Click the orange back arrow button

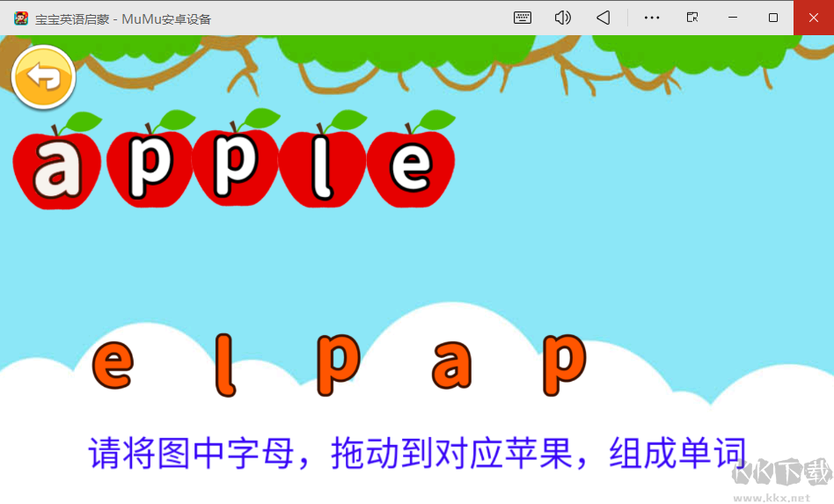coord(44,77)
